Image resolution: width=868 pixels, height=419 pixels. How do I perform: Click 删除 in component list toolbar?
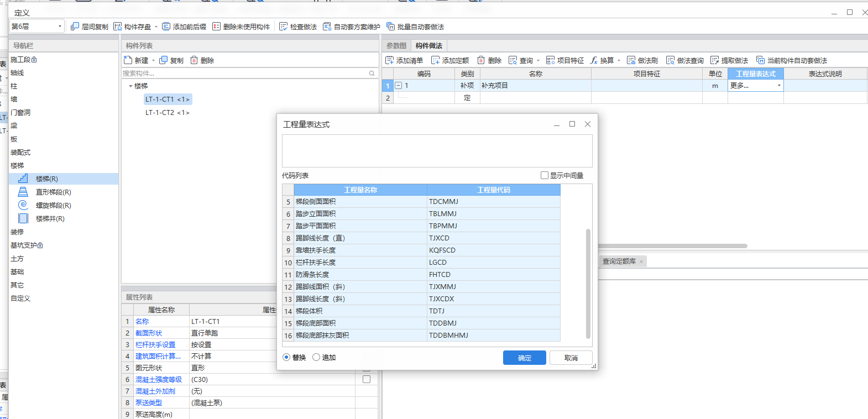202,60
